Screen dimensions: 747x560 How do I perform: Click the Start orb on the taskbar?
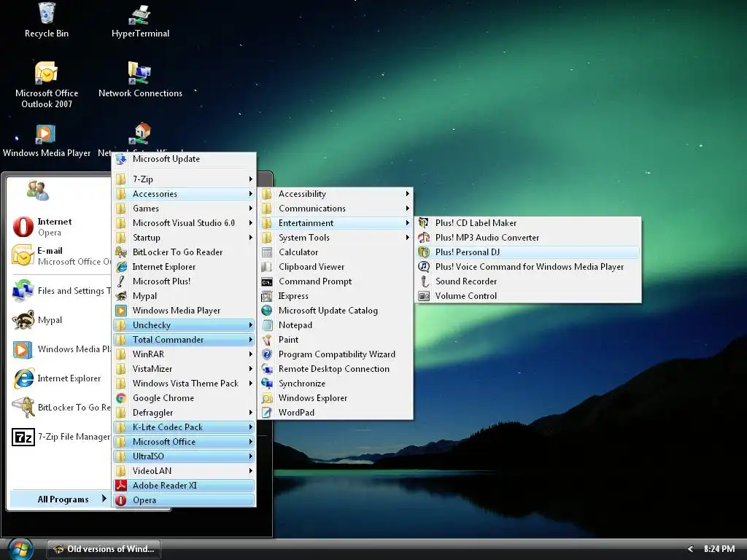[20, 549]
